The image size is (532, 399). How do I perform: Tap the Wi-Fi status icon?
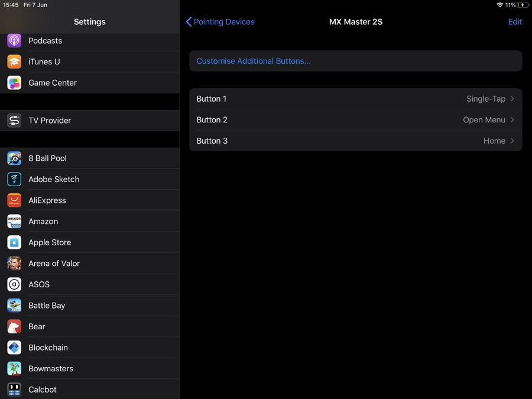point(499,5)
